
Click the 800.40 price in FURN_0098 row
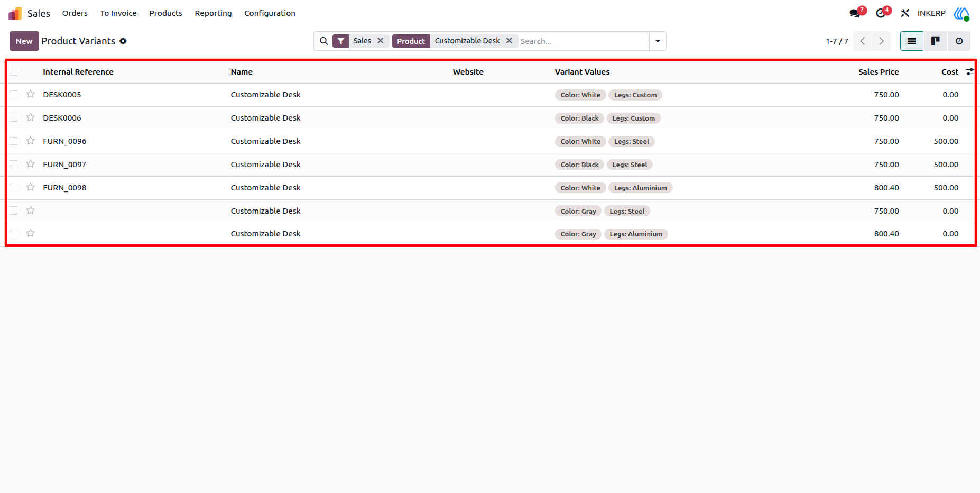[886, 188]
